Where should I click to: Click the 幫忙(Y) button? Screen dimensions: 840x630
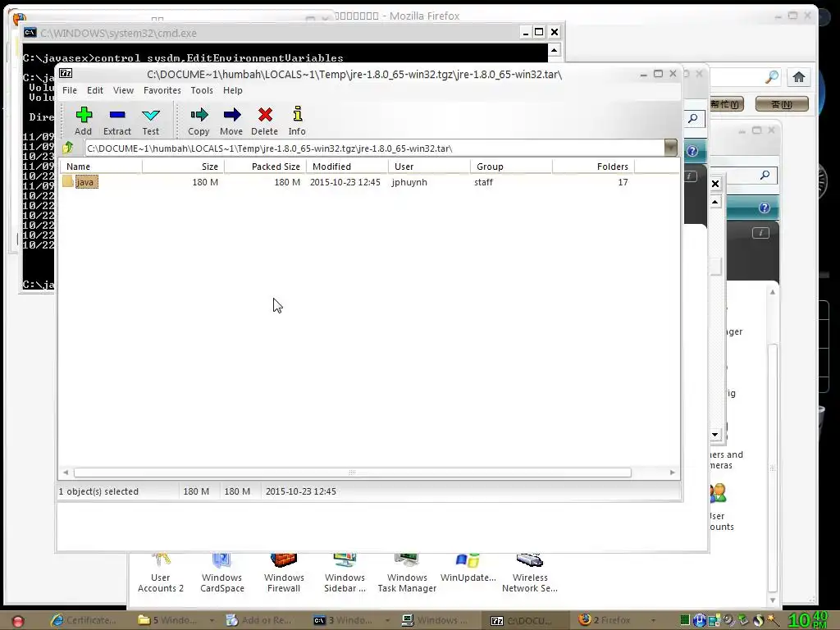(725, 104)
